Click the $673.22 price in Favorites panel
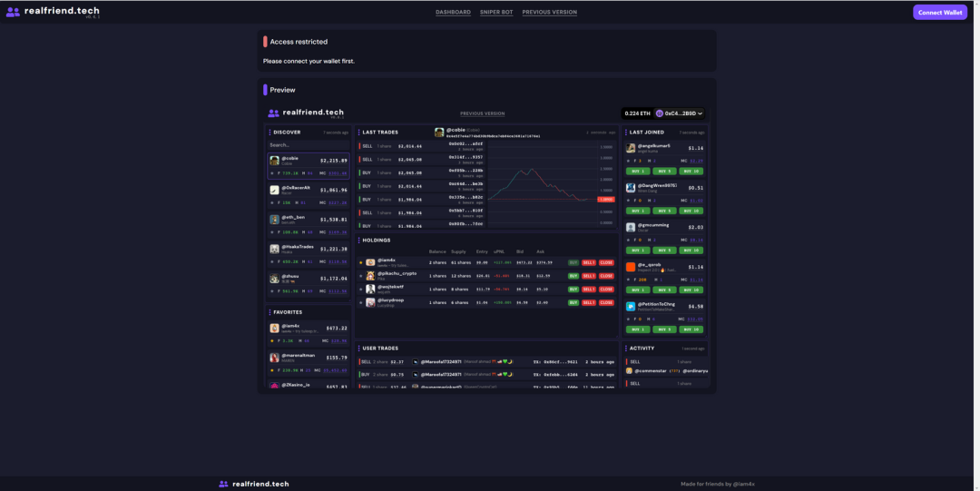The width and height of the screenshot is (980, 491). click(337, 328)
